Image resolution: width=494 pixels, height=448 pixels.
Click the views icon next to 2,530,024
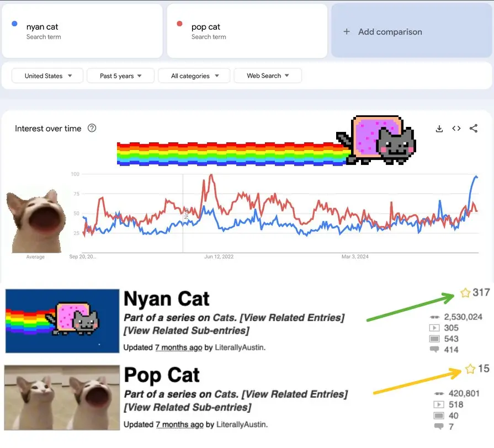click(x=434, y=317)
